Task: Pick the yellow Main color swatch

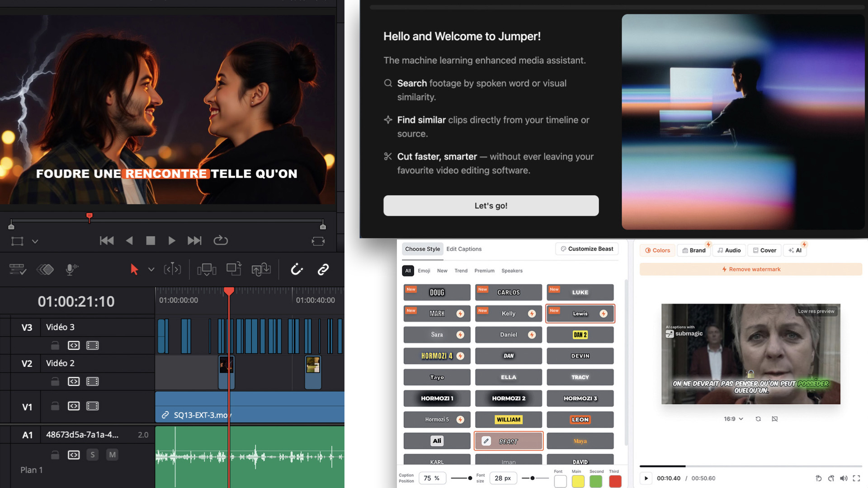Action: pyautogui.click(x=578, y=482)
